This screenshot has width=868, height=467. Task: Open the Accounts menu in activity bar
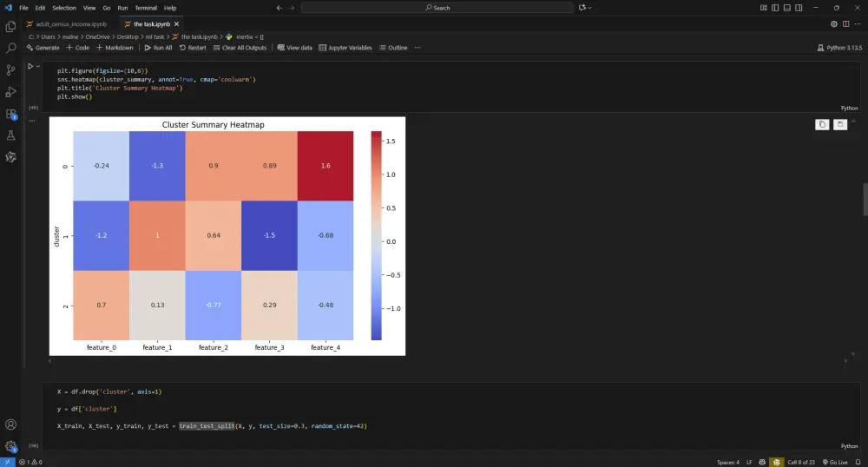coord(10,424)
